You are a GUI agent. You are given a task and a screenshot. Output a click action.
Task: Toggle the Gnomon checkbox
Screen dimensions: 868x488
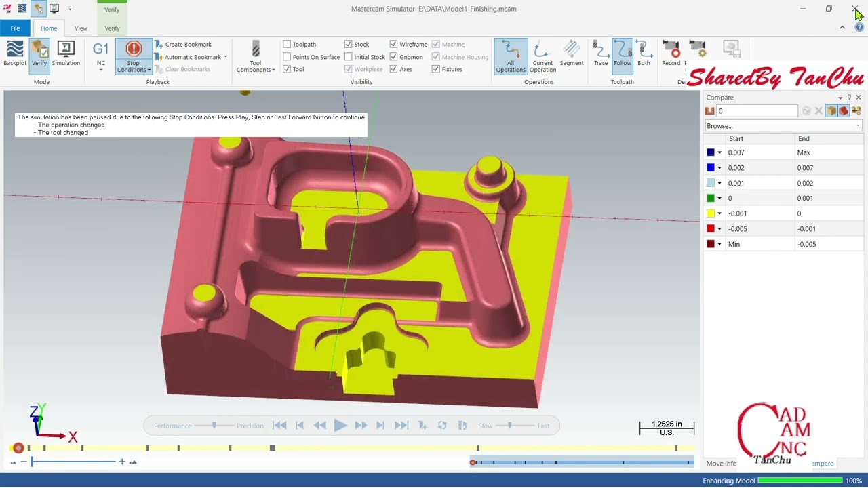[393, 57]
